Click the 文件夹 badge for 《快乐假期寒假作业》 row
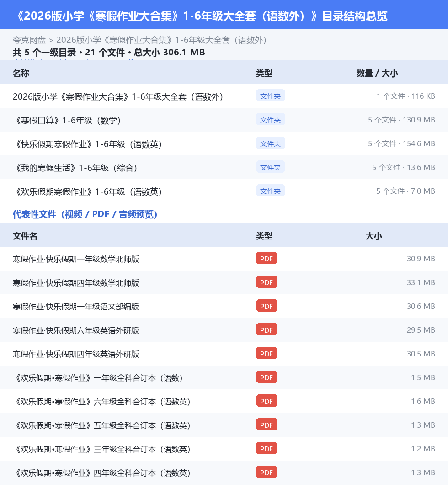 [x=270, y=143]
